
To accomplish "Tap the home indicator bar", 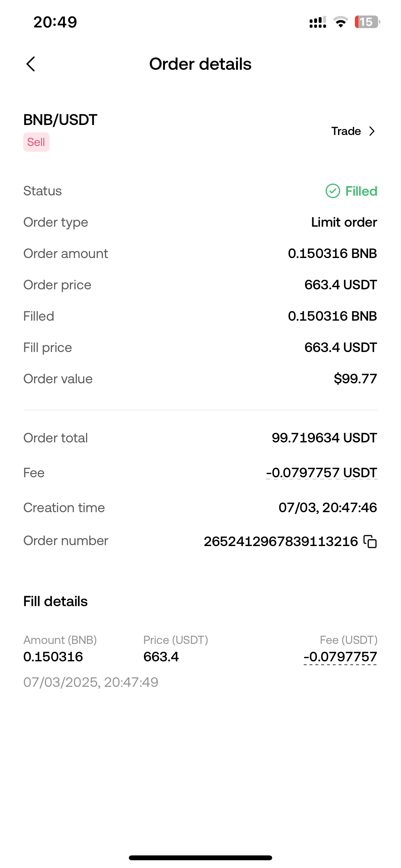I will pos(200,858).
